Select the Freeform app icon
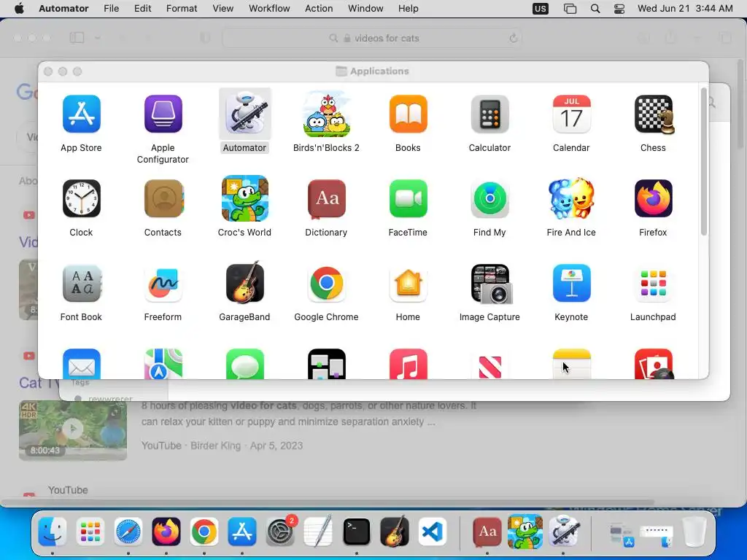The image size is (747, 560). click(163, 284)
